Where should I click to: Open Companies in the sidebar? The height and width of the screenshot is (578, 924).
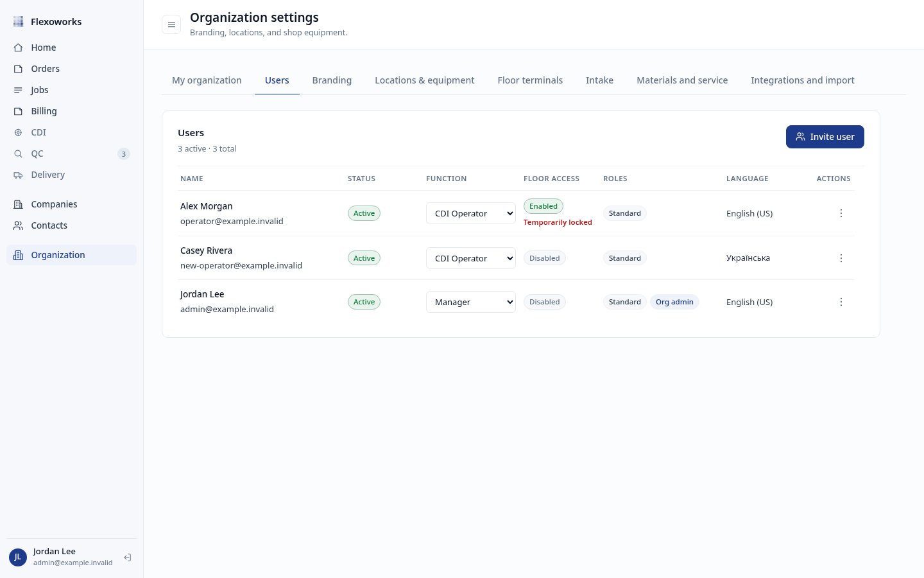(x=71, y=204)
